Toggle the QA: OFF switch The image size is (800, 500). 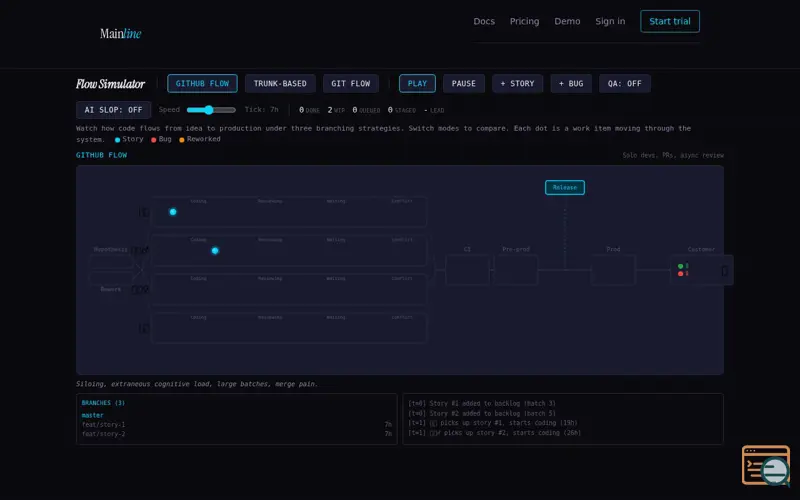click(x=624, y=84)
